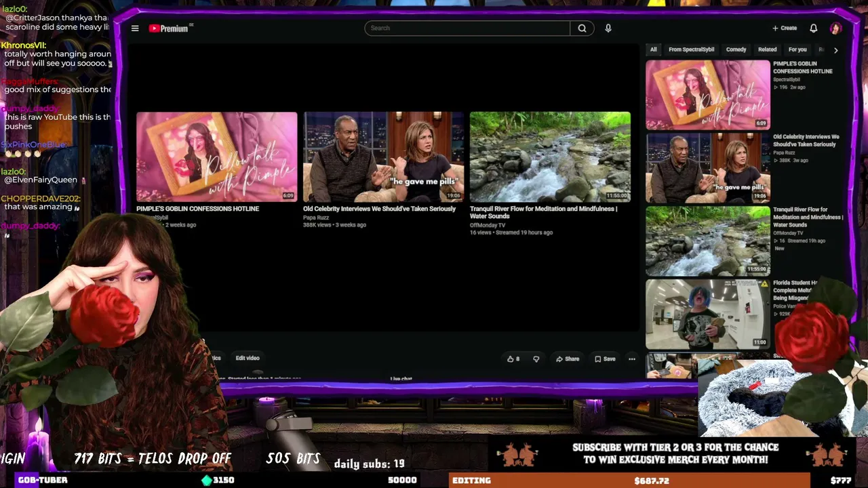Show more filter chips with right chevron
868x488 pixels.
coord(835,50)
